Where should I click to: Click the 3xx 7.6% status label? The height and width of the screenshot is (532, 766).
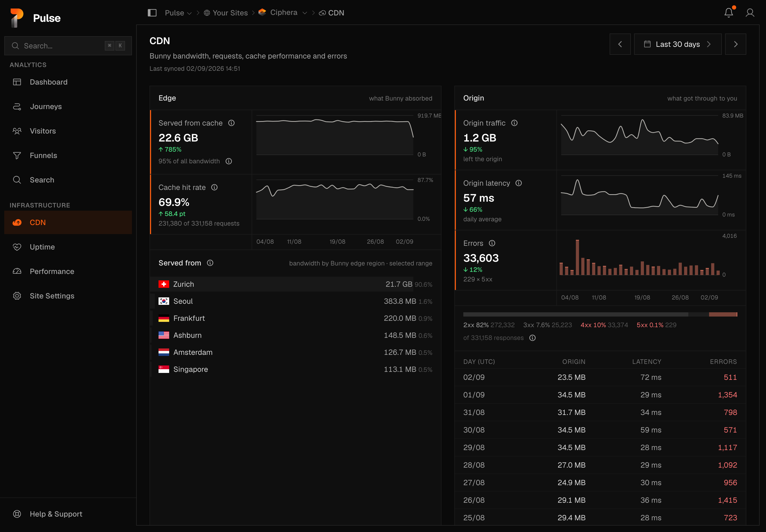point(536,325)
